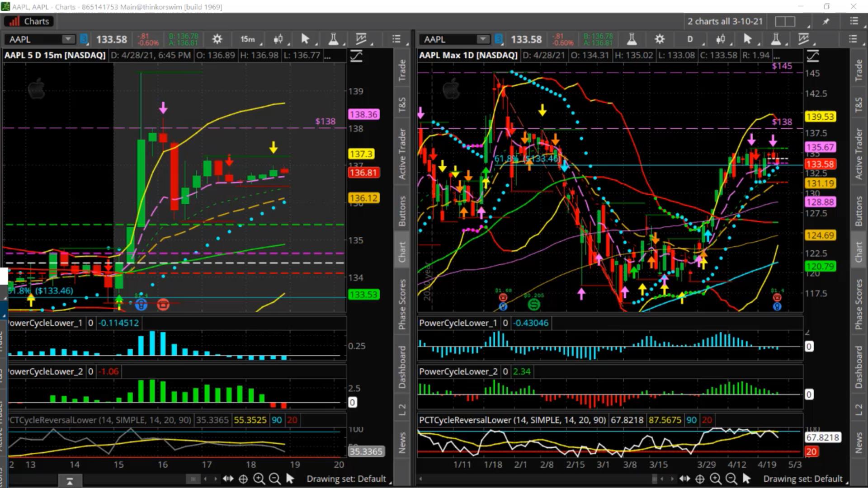Open chart settings gear in right chart
868x488 pixels.
tap(660, 39)
